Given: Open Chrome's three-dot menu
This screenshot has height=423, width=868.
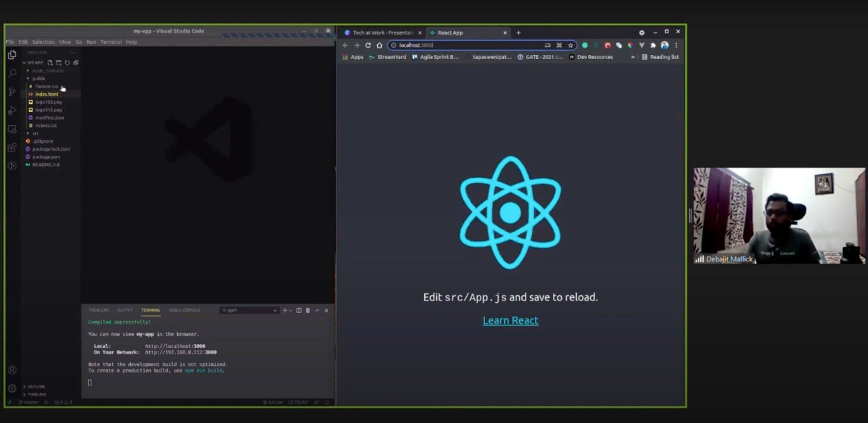Looking at the screenshot, I should tap(676, 45).
